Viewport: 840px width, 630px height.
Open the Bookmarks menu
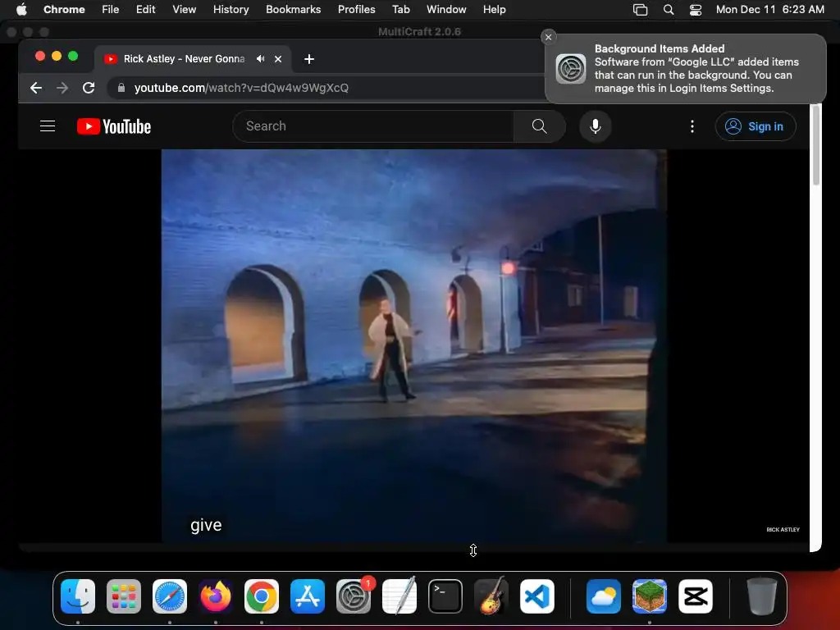pos(294,9)
